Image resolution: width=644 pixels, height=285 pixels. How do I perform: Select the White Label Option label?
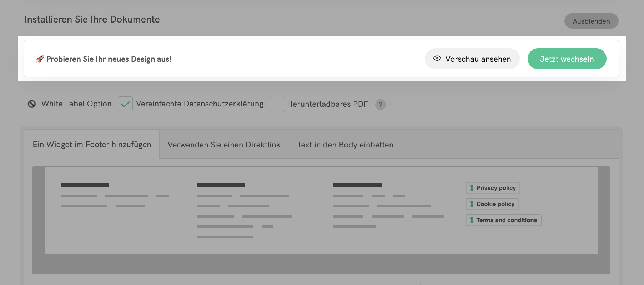tap(76, 104)
